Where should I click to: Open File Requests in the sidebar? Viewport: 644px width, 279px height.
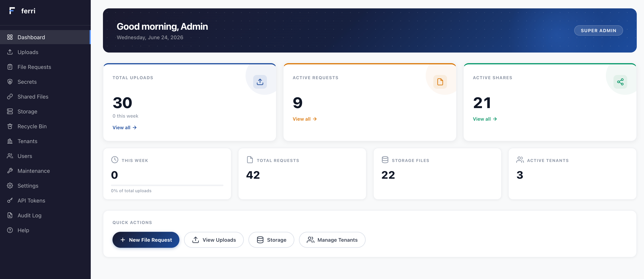[45, 67]
